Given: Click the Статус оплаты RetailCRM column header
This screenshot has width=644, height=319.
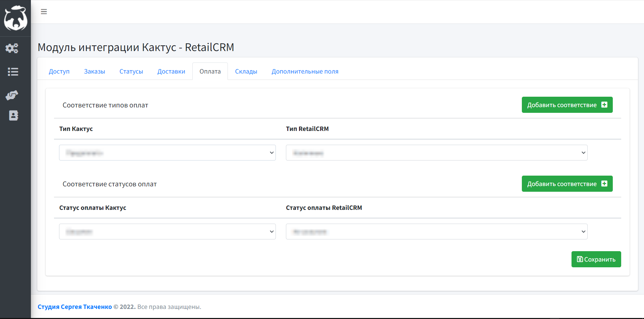Looking at the screenshot, I should [324, 208].
